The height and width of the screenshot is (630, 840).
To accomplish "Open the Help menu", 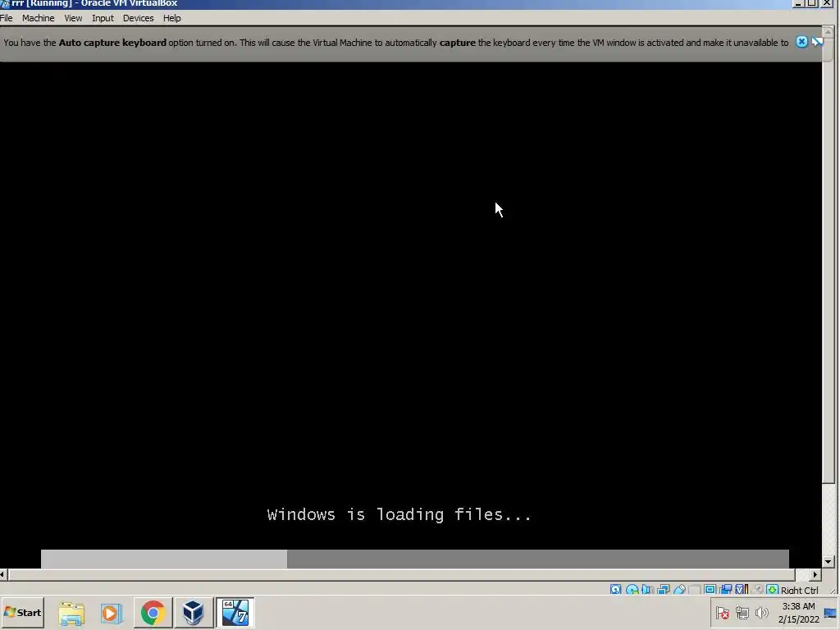I will (x=172, y=18).
